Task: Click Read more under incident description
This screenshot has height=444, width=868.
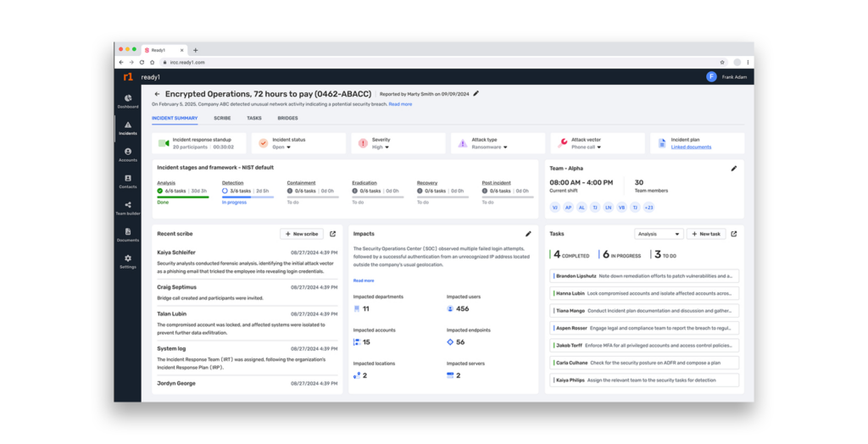Action: [400, 104]
